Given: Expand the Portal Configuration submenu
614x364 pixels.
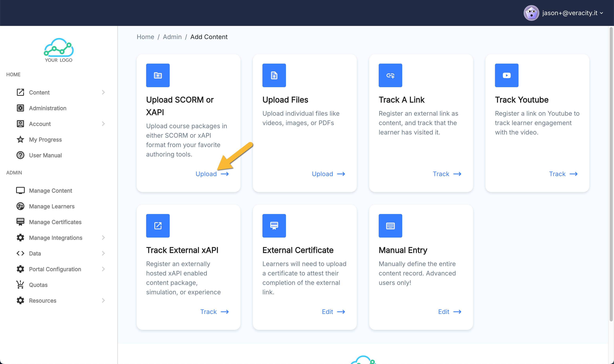Looking at the screenshot, I should point(103,269).
